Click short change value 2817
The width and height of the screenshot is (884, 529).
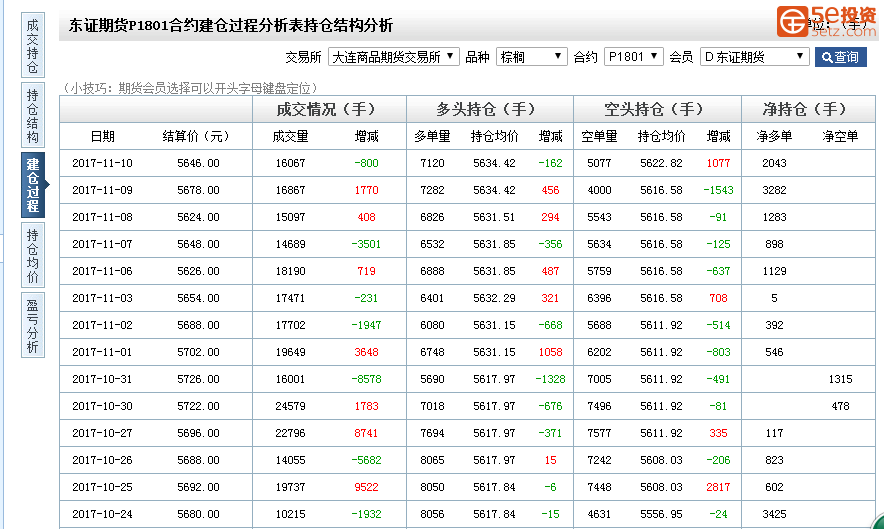718,487
